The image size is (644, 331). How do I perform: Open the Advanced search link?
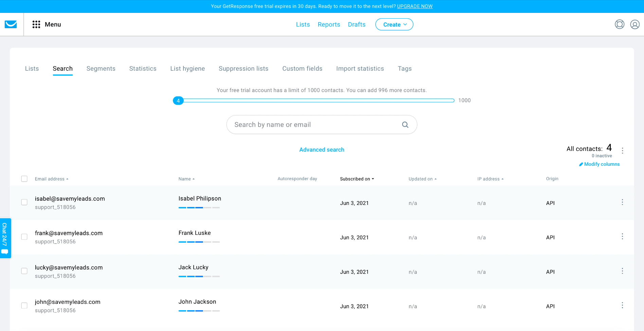322,150
